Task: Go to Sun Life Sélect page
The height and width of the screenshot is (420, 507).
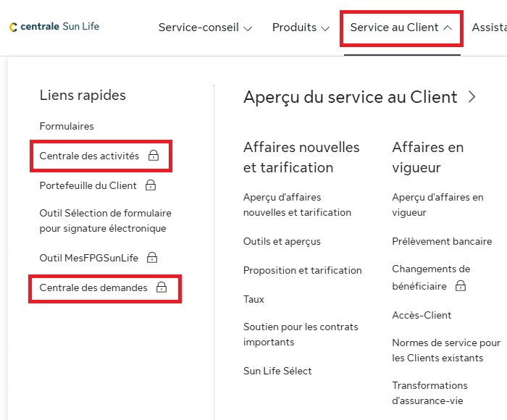Action: 277,371
